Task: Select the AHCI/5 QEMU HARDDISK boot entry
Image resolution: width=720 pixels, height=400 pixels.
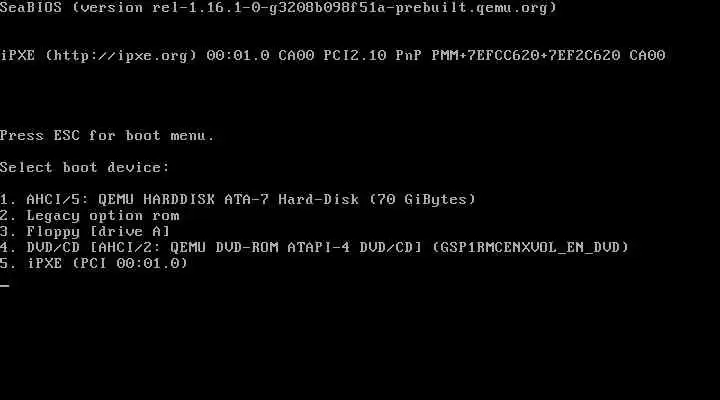Action: point(238,200)
